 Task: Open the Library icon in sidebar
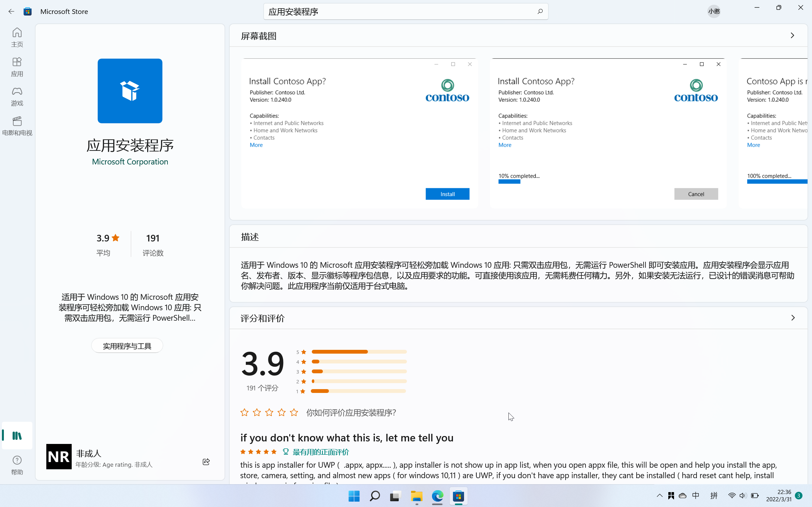point(17,436)
